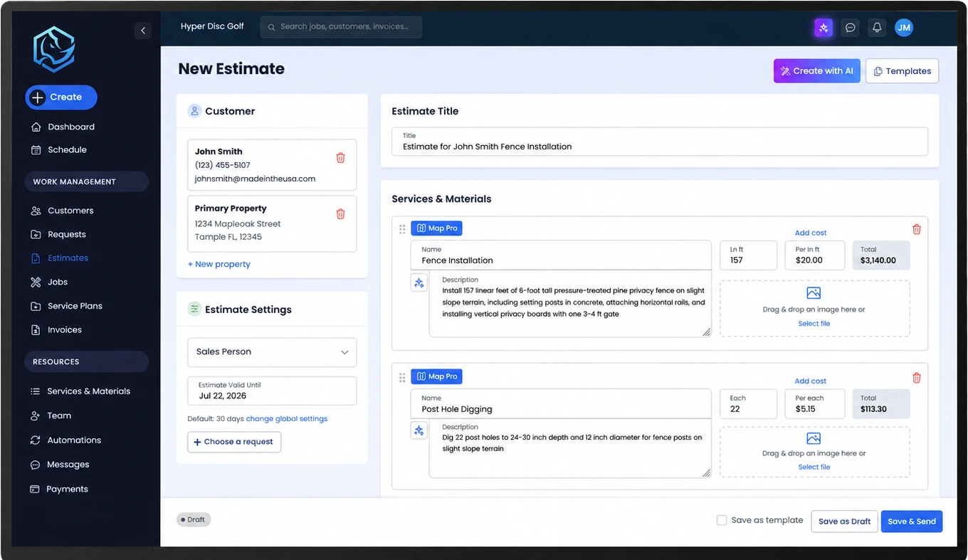The image size is (968, 560).
Task: Open Map Pro for Post Hole Digging
Action: (x=436, y=376)
